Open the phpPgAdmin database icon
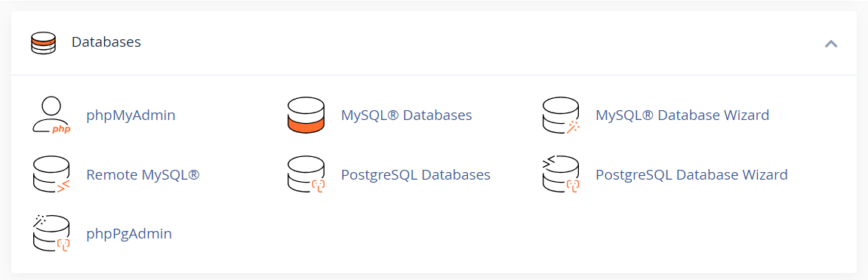This screenshot has width=868, height=280. [51, 233]
